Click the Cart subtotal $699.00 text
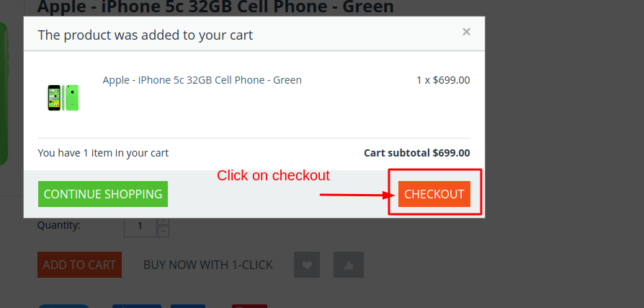644x308 pixels. (x=416, y=153)
